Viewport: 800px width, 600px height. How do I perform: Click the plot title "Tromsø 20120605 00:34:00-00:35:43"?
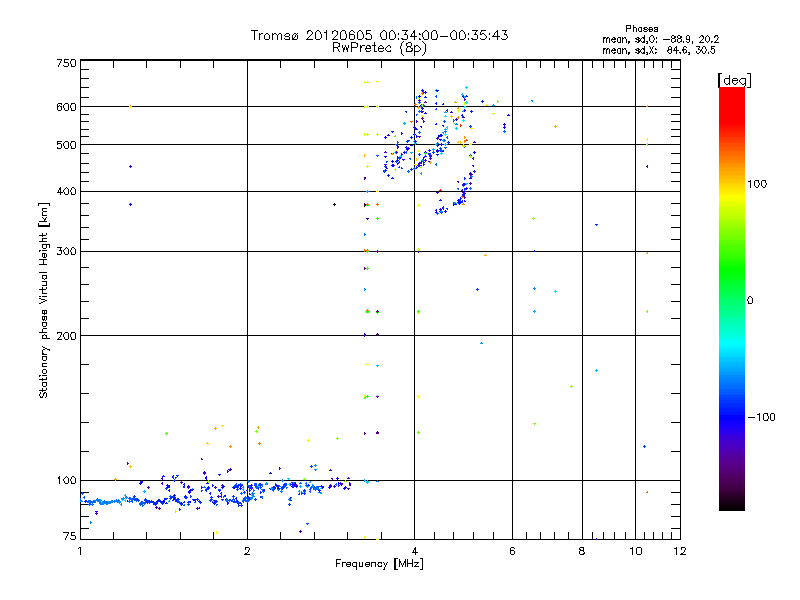[379, 35]
